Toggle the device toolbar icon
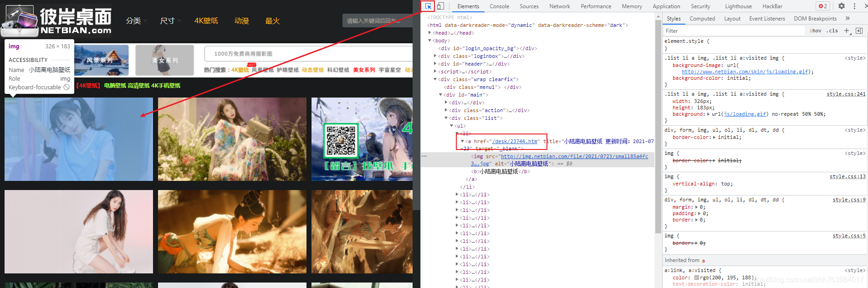Viewport: 868px width, 288px height. coord(440,6)
